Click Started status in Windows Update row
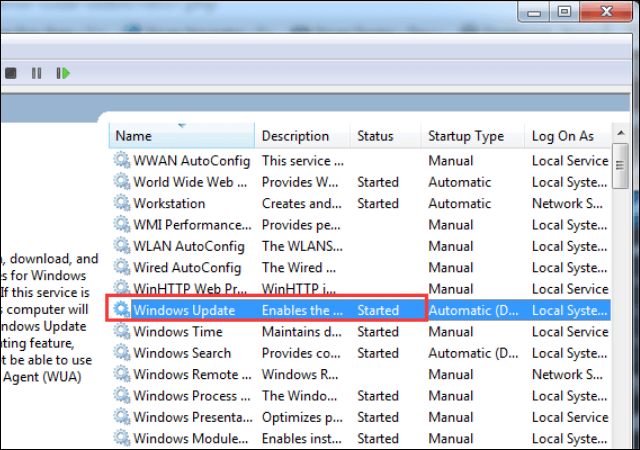The width and height of the screenshot is (640, 450). (378, 310)
